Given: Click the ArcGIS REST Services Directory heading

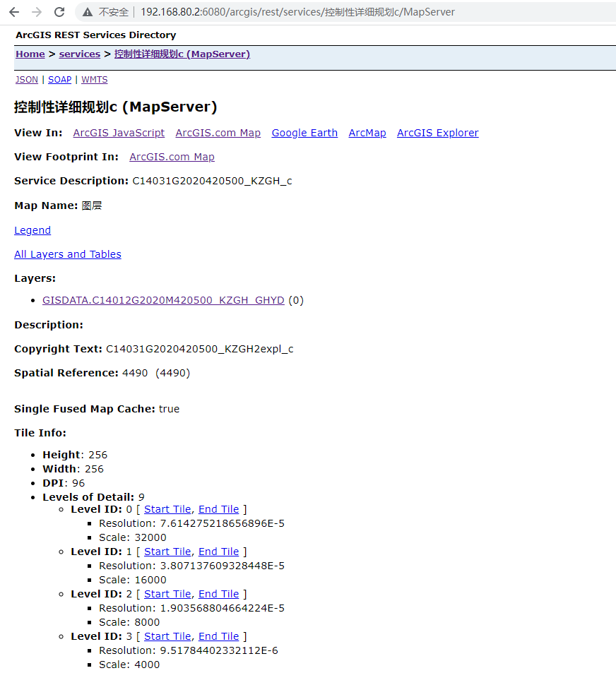Looking at the screenshot, I should click(96, 35).
